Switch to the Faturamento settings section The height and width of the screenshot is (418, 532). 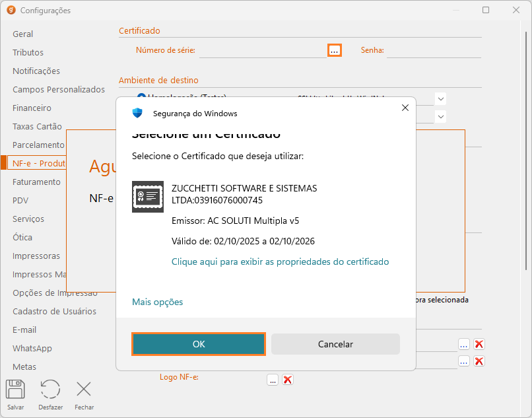coord(36,182)
